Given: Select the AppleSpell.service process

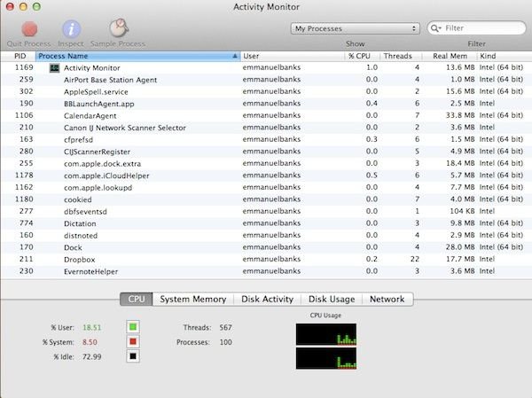Looking at the screenshot, I should point(266,91).
